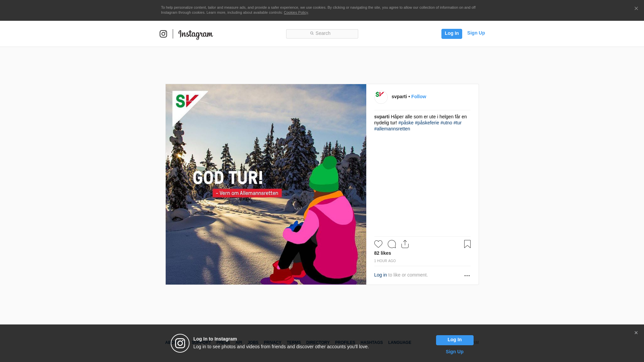This screenshot has width=644, height=362.
Task: Click into the Search field
Action: [x=322, y=34]
